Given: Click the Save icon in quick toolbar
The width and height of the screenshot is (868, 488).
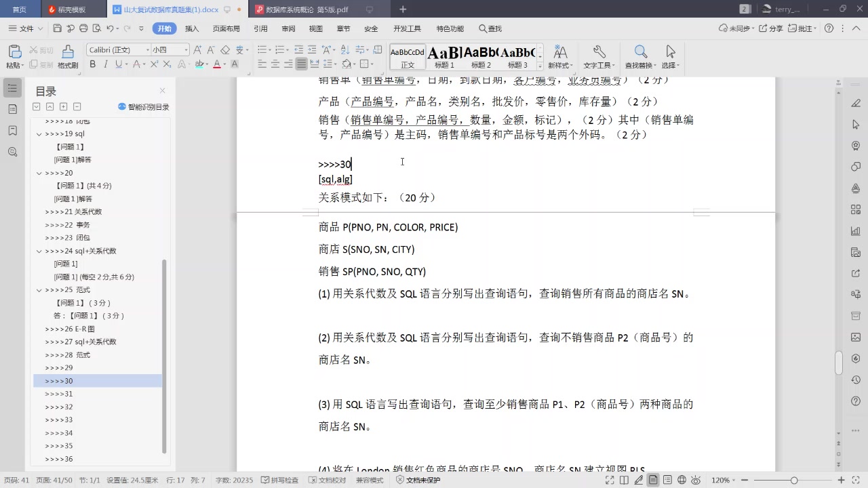Looking at the screenshot, I should point(57,28).
